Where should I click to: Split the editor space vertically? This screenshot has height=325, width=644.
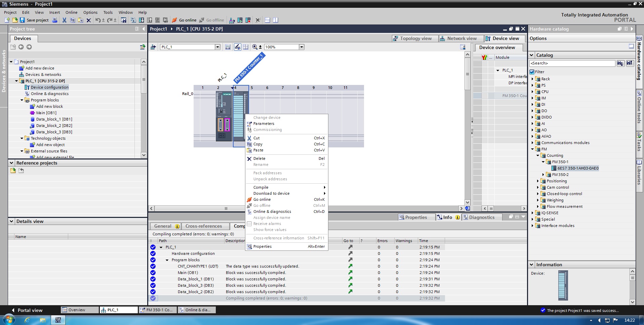click(276, 20)
